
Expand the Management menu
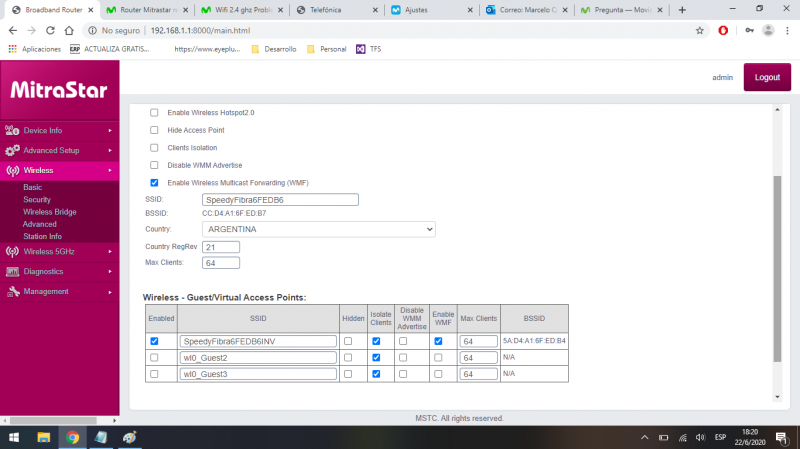click(59, 291)
